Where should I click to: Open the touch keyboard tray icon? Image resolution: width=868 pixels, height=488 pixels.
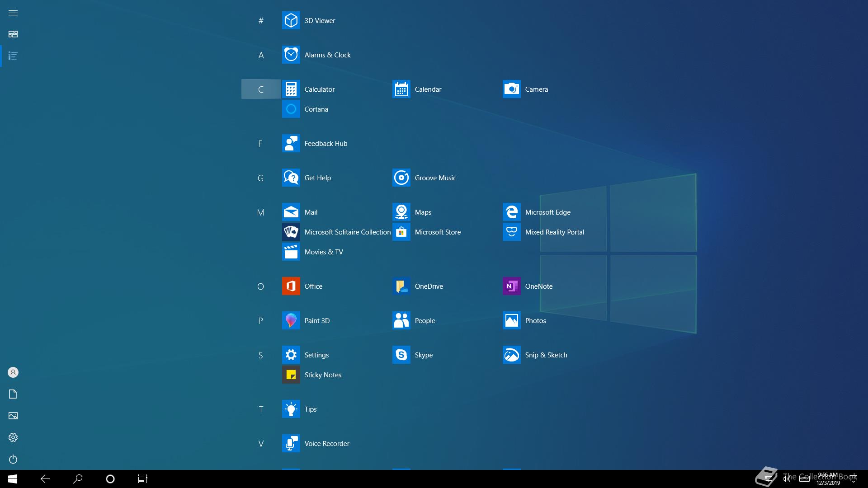[x=804, y=479]
